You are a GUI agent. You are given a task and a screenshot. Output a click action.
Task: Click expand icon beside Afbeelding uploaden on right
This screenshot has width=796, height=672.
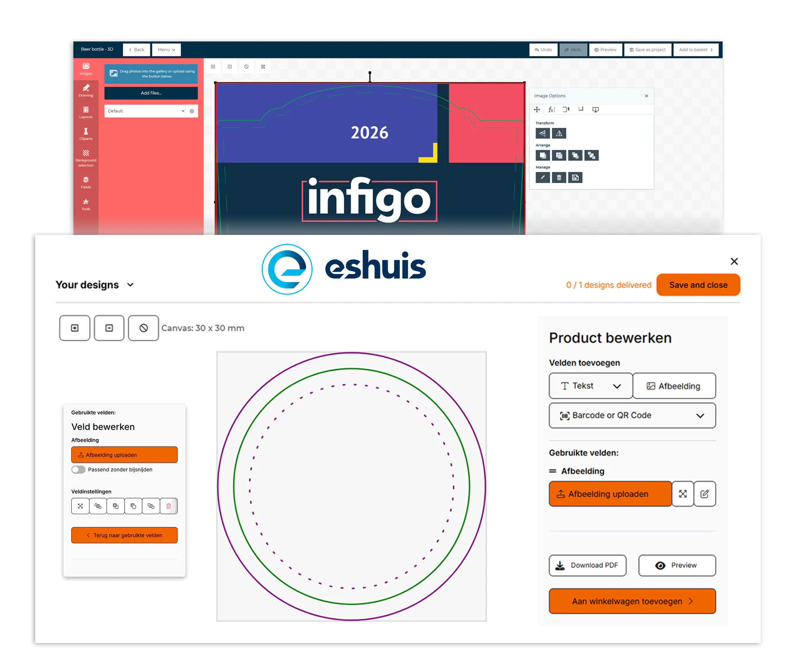[683, 494]
